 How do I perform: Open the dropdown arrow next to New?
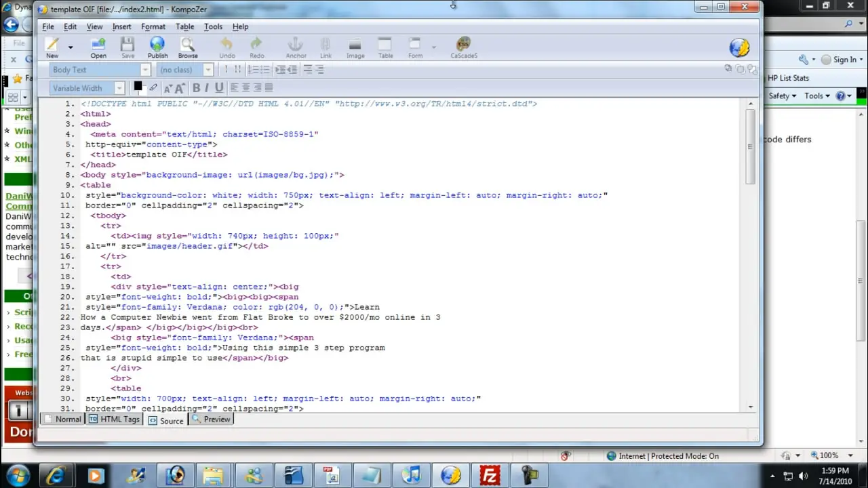click(x=70, y=47)
